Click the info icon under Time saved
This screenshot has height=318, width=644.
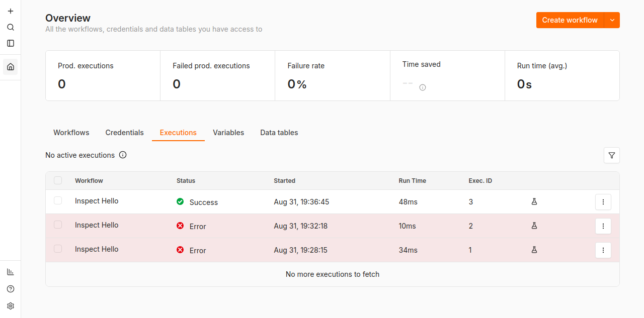423,87
